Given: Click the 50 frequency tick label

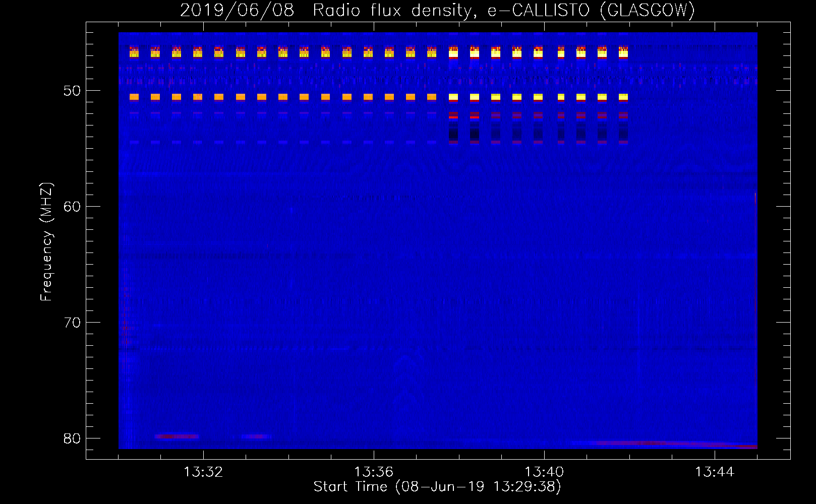Looking at the screenshot, I should click(72, 91).
